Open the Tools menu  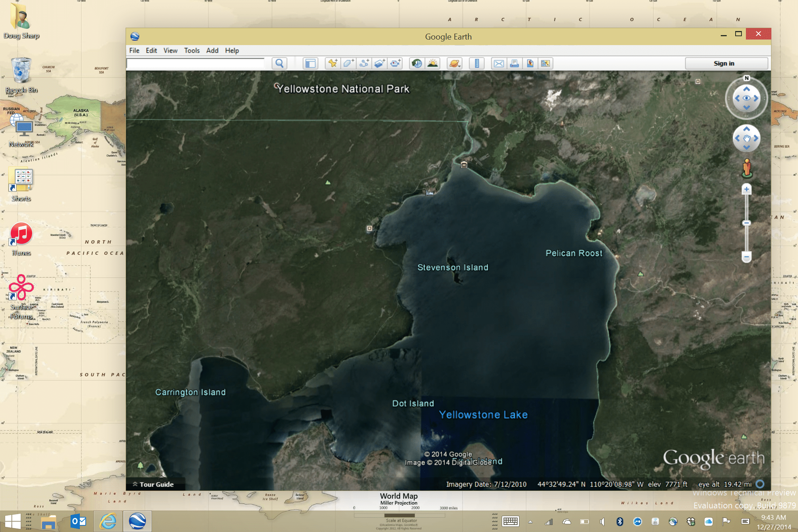pyautogui.click(x=192, y=51)
